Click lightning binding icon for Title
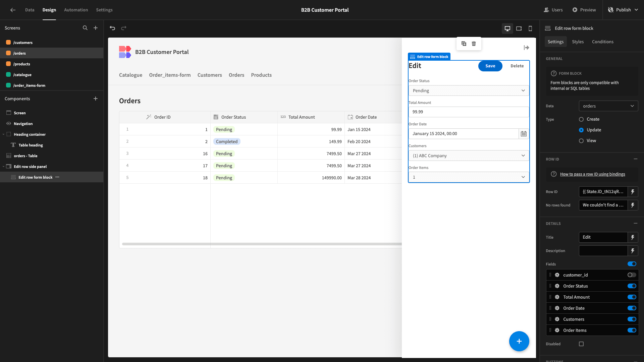Image resolution: width=644 pixels, height=362 pixels. click(633, 237)
